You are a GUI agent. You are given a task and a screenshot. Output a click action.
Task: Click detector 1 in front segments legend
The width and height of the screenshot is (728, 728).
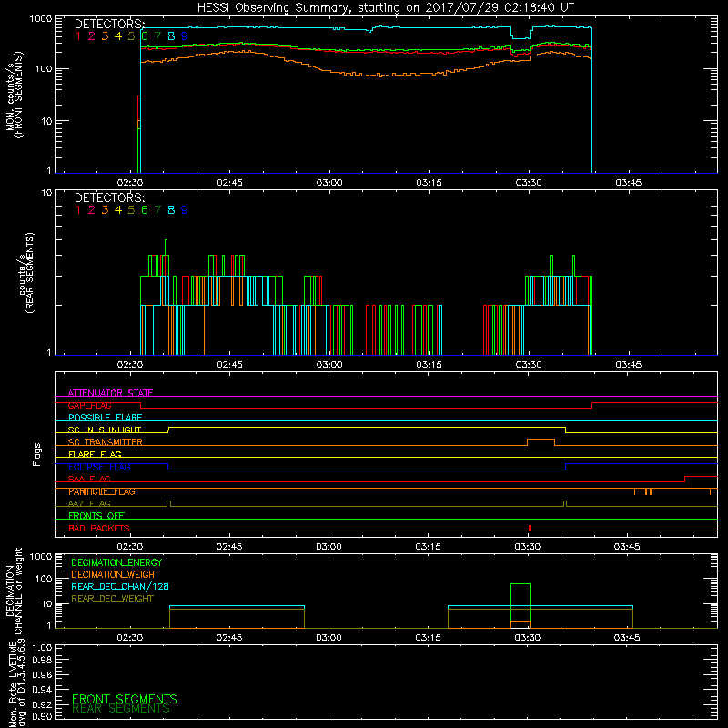point(78,35)
